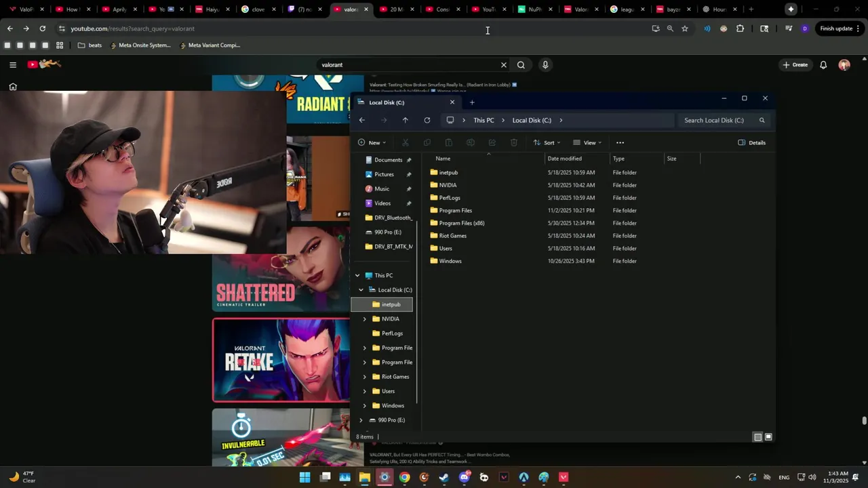
Task: Go back in File Explorer navigation
Action: pos(362,120)
